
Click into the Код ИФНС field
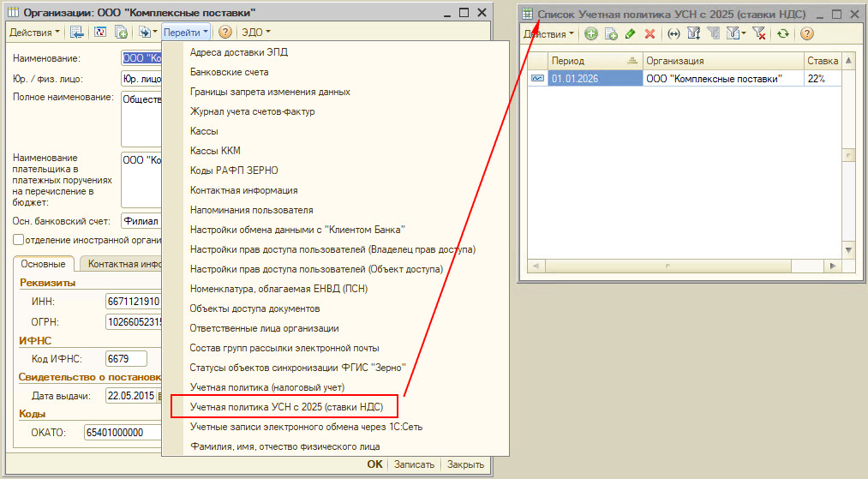tap(126, 359)
